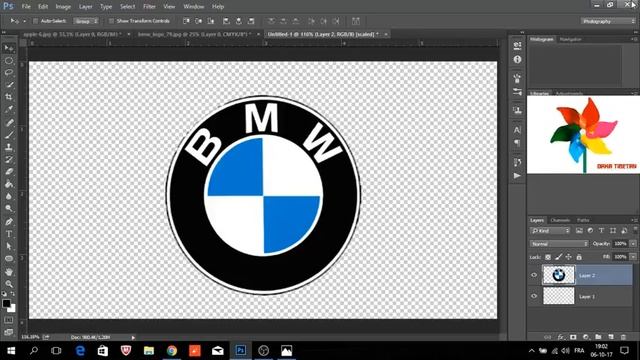Select the Hand tool
The image size is (640, 360).
(9, 271)
